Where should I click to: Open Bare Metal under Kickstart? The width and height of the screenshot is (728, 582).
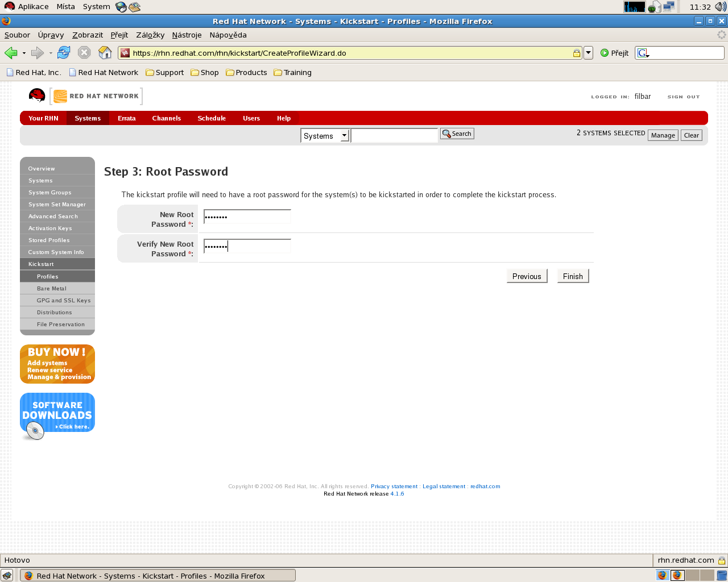pyautogui.click(x=57, y=288)
